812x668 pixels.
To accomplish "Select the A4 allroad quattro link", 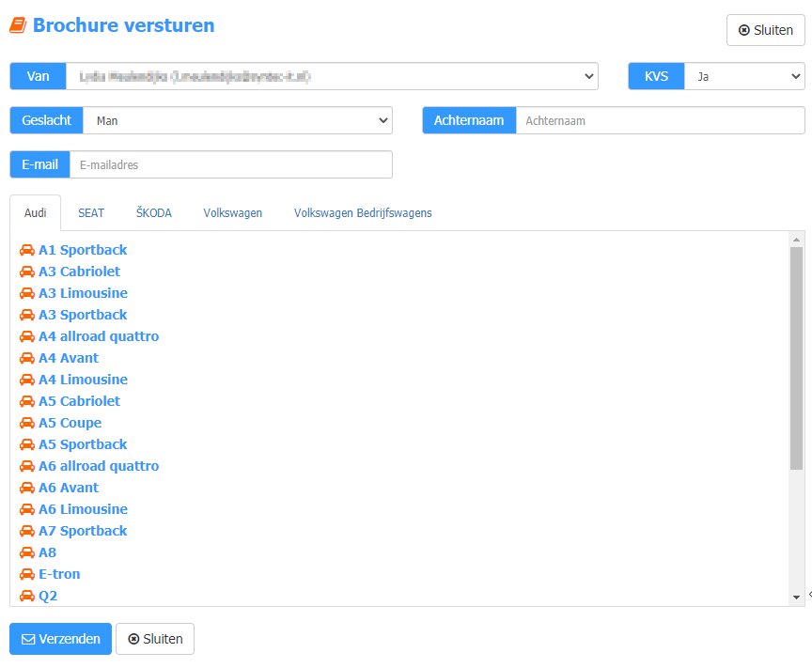I will coord(99,336).
